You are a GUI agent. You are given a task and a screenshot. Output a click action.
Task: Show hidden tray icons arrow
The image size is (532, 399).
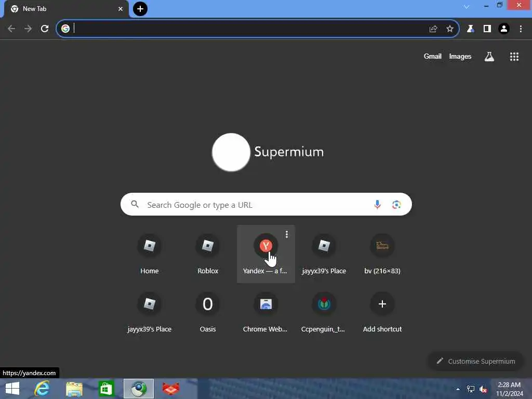pyautogui.click(x=458, y=389)
